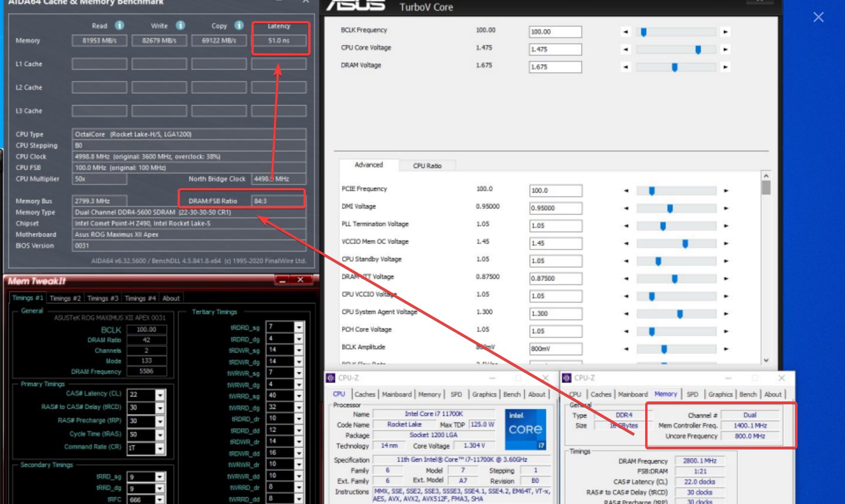Click the Intel Core i7 logo in CPU-Z
845x504 pixels.
click(526, 430)
